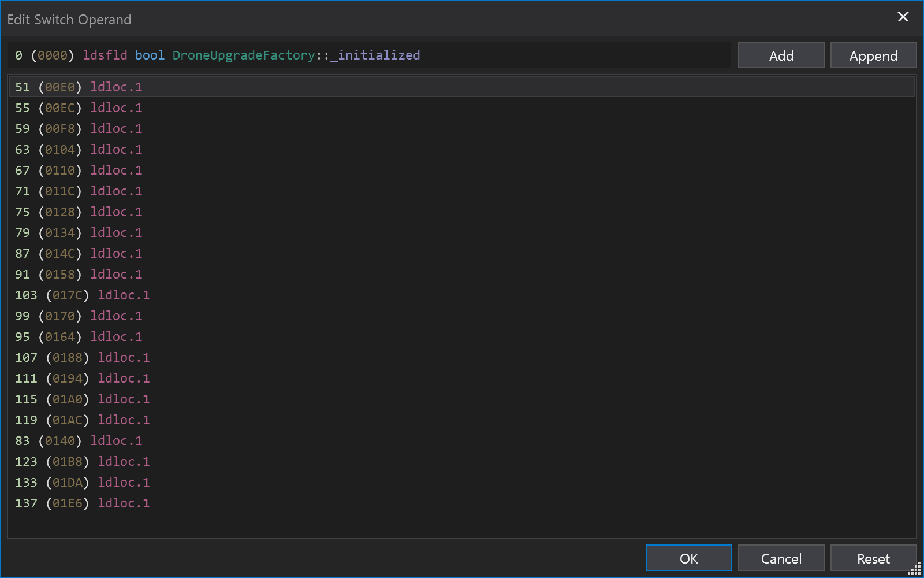Confirm changes with the OK button
Screen dimensions: 924x578
click(688, 558)
